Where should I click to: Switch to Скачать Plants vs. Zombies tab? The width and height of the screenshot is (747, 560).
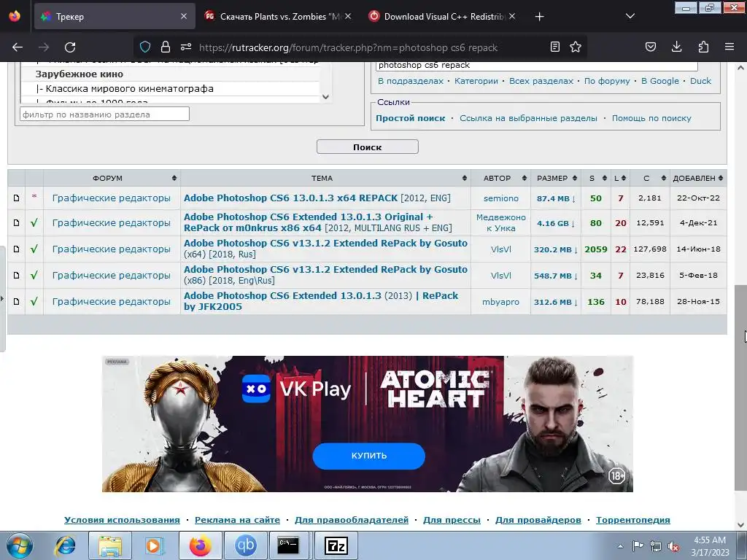click(279, 16)
